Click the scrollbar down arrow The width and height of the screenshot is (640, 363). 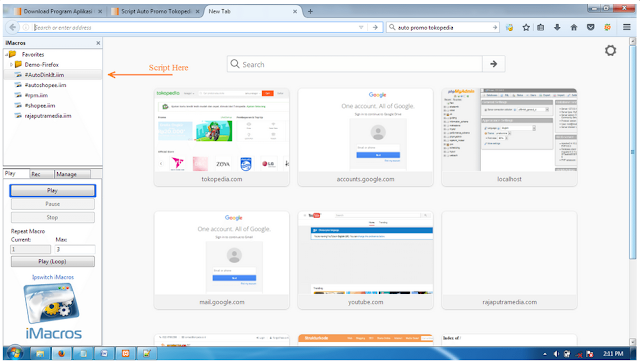(x=633, y=342)
